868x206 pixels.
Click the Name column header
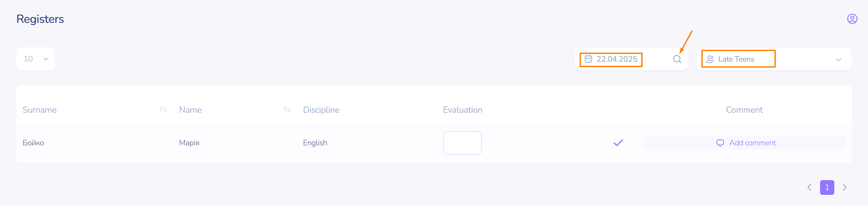click(190, 110)
